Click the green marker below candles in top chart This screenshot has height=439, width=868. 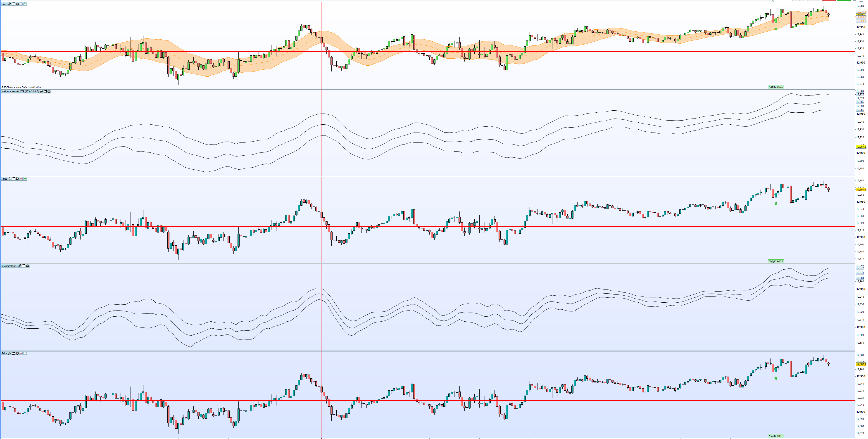(x=776, y=29)
